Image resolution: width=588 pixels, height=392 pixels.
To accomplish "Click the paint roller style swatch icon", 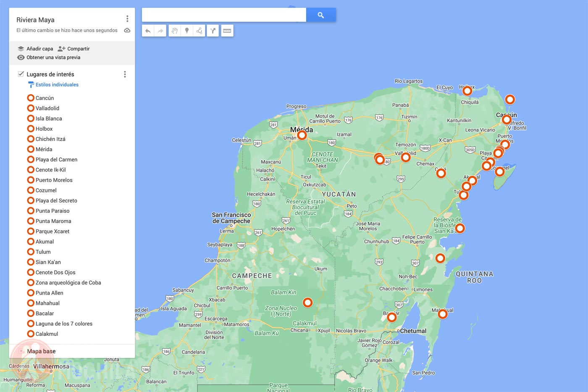I will coord(31,84).
